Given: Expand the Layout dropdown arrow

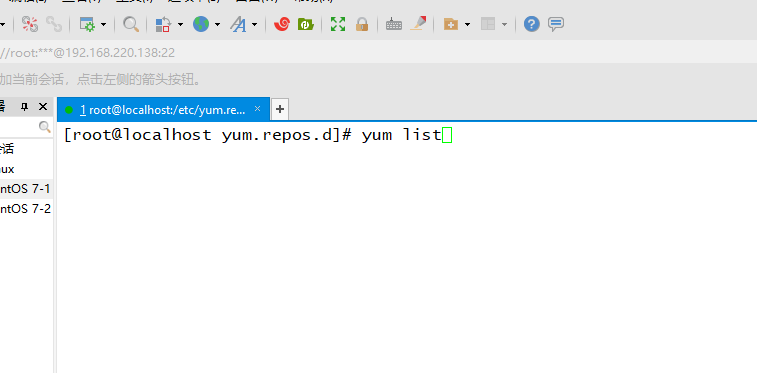Looking at the screenshot, I should point(505,24).
